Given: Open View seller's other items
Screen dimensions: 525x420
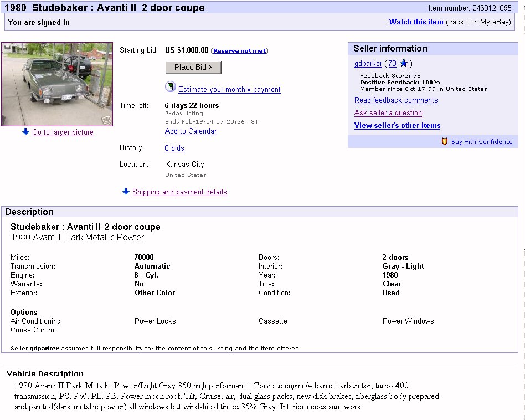Looking at the screenshot, I should (397, 126).
